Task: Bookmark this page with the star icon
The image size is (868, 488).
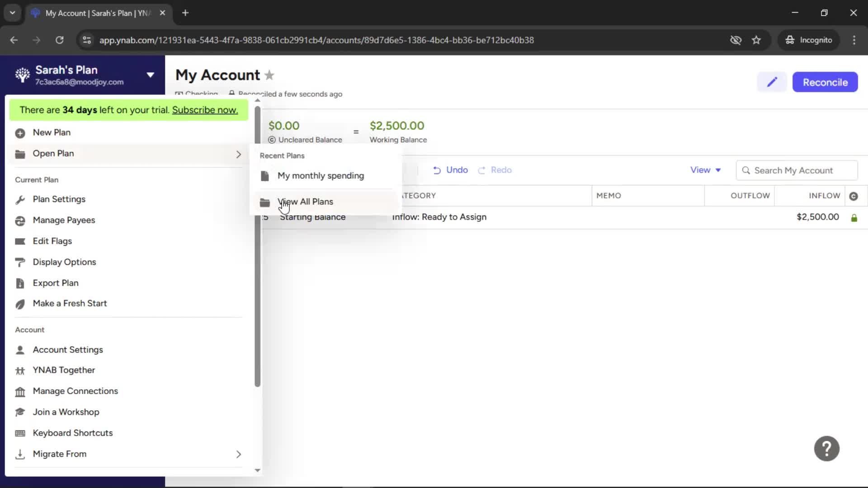Action: (756, 40)
